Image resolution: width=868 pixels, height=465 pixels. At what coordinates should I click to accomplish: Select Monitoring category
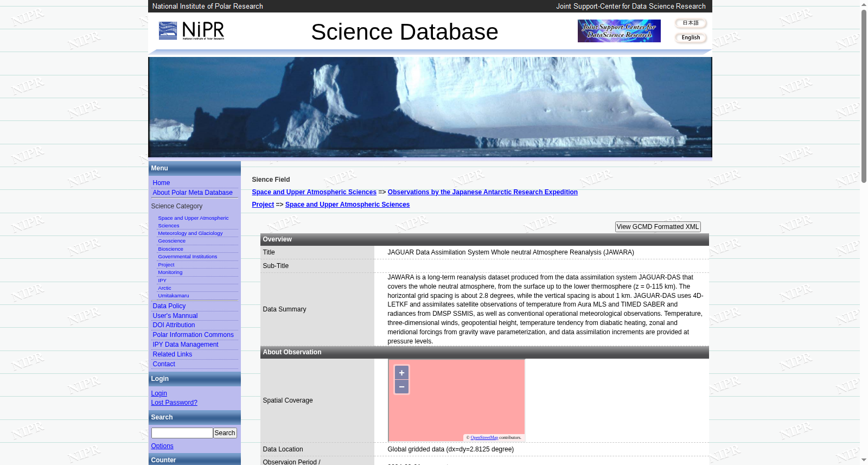(170, 272)
